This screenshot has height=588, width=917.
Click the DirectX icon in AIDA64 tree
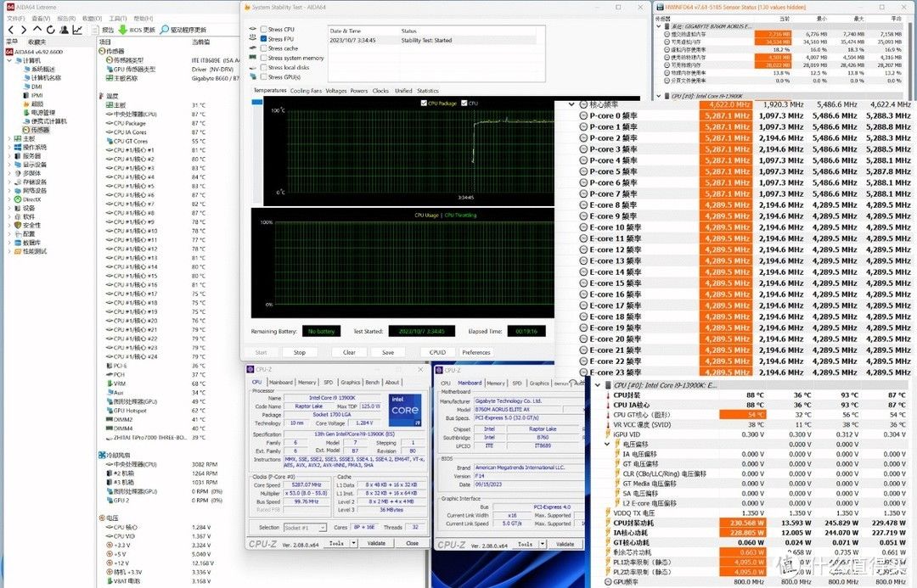tap(18, 199)
